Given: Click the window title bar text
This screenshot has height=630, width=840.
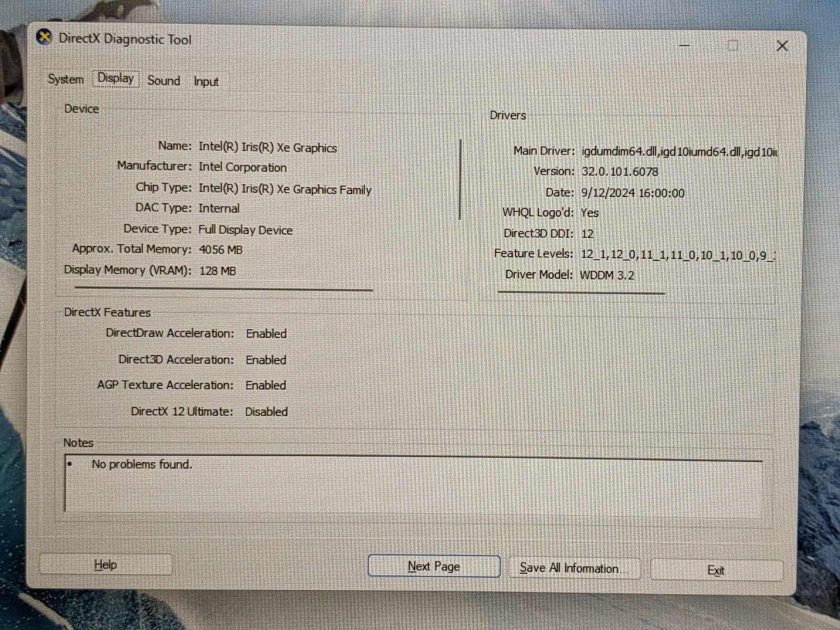Looking at the screenshot, I should 125,39.
